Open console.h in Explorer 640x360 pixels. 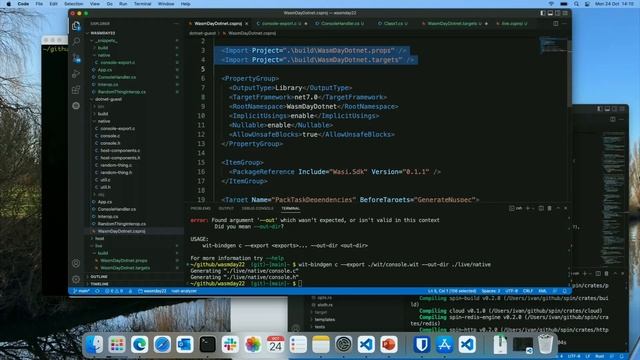tap(110, 143)
